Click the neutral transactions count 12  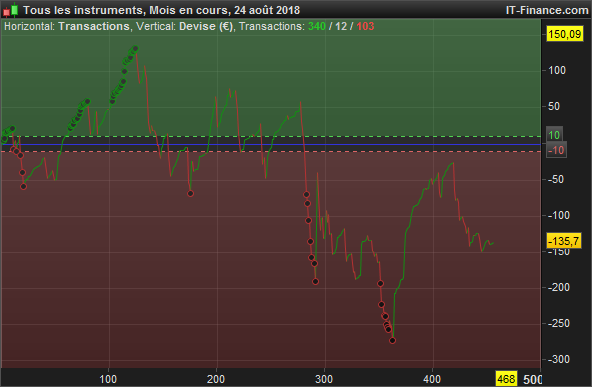(x=341, y=26)
